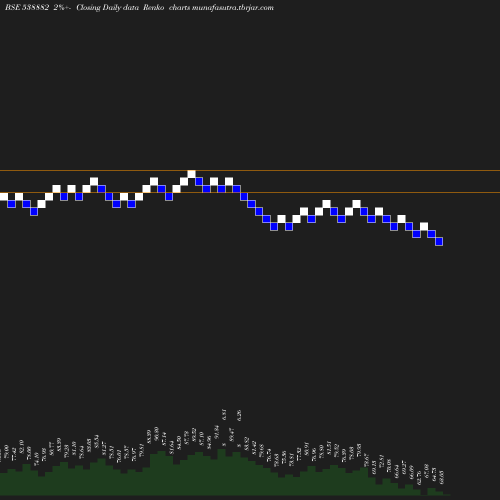Click the '91.84' price label
The width and height of the screenshot is (500, 500).
pyautogui.click(x=217, y=432)
